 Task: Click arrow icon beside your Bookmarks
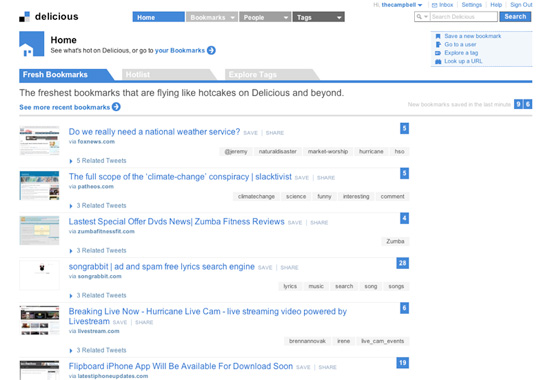point(211,50)
